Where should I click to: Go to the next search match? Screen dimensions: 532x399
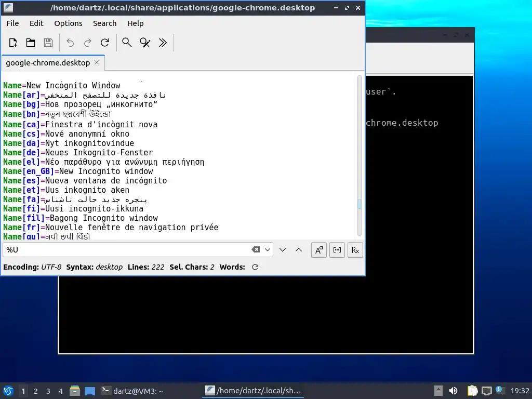tap(282, 250)
